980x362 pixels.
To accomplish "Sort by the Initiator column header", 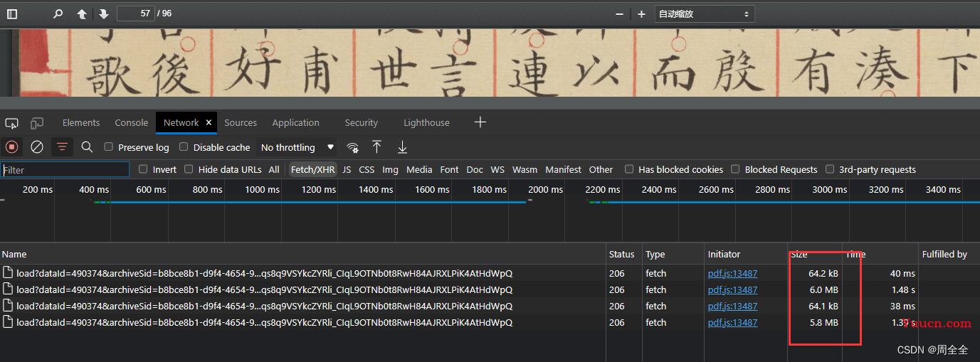I will pyautogui.click(x=746, y=254).
